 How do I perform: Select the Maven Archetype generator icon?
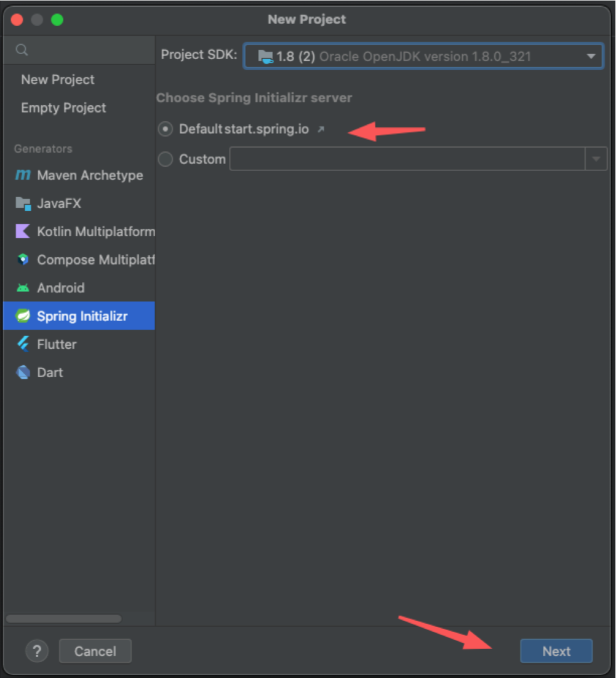point(22,175)
